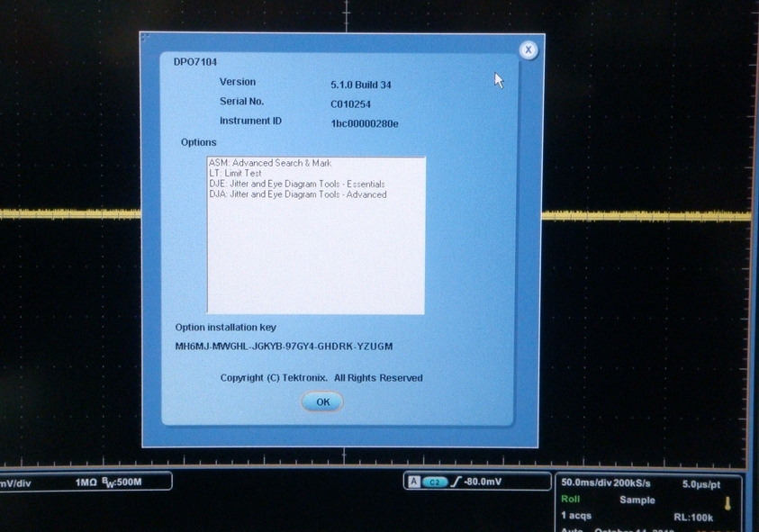
Task: Click the rising edge trigger slope icon
Action: coord(456,482)
